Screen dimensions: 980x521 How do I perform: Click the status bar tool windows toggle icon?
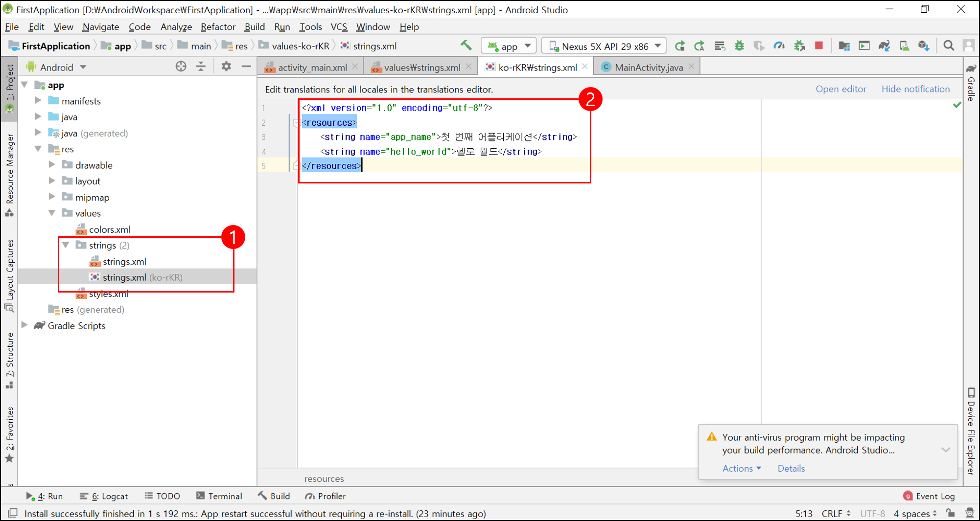[x=13, y=513]
